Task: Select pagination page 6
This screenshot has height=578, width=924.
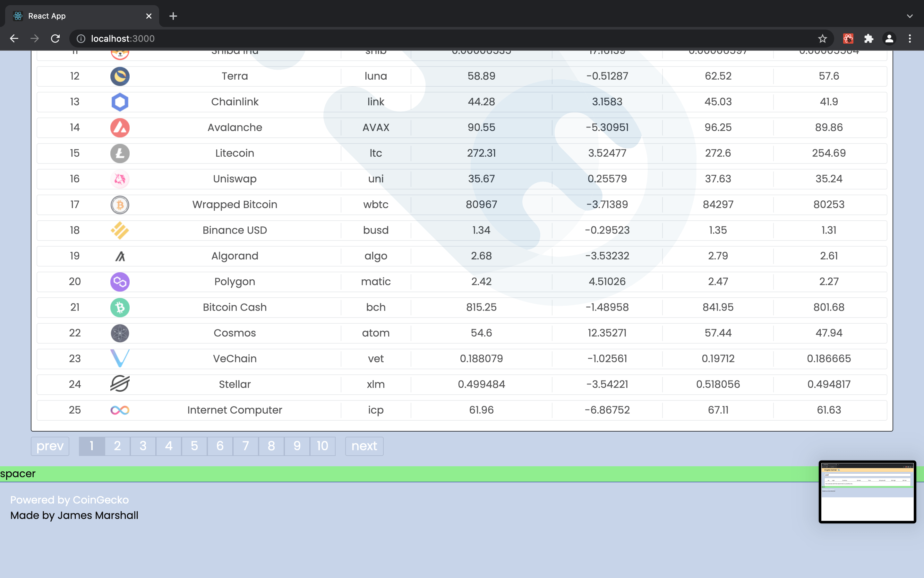Action: (220, 446)
